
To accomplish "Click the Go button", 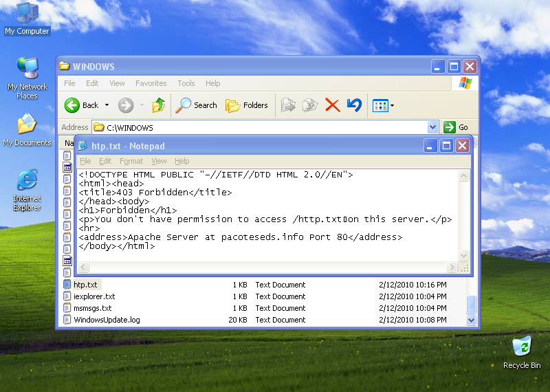I will tap(455, 127).
